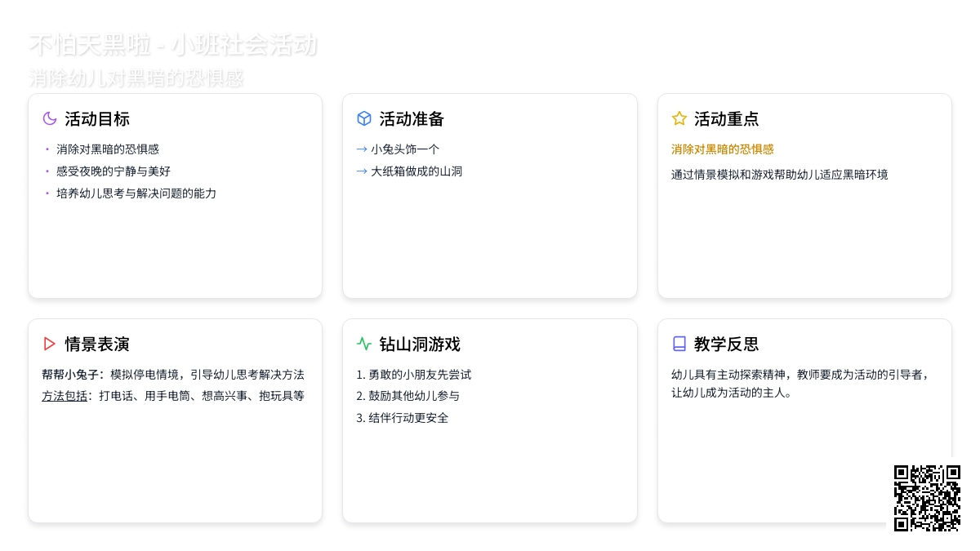Select the 活动目标 card heading
This screenshot has width=980, height=551.
97,118
